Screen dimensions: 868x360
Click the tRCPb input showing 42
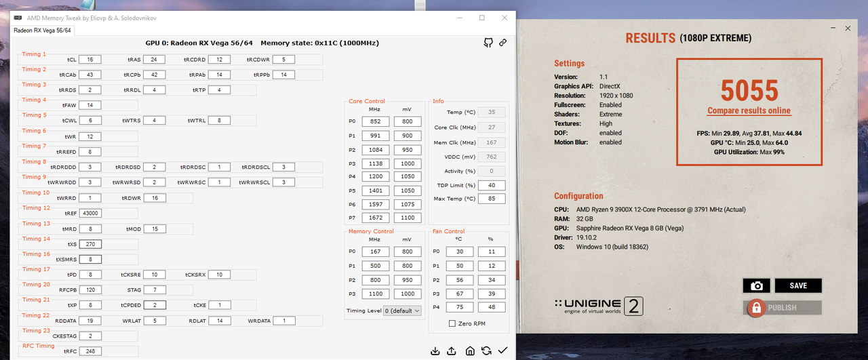[x=154, y=75]
